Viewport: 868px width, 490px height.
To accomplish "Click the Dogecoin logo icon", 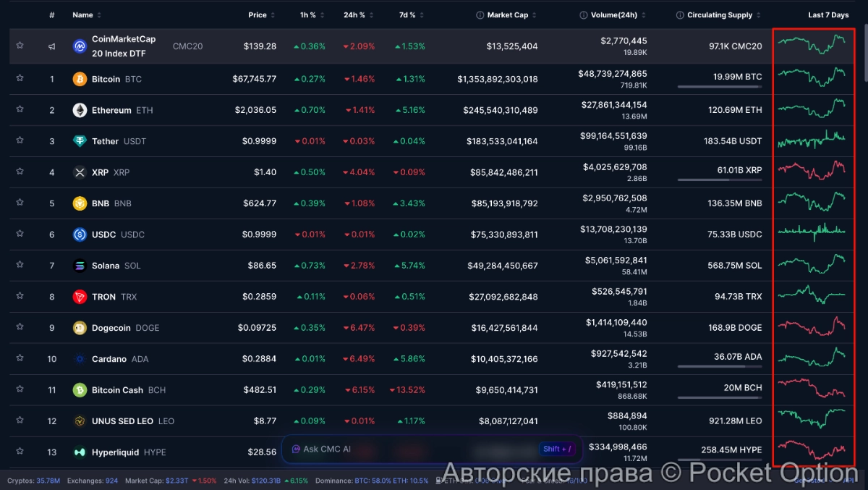I will coord(80,328).
